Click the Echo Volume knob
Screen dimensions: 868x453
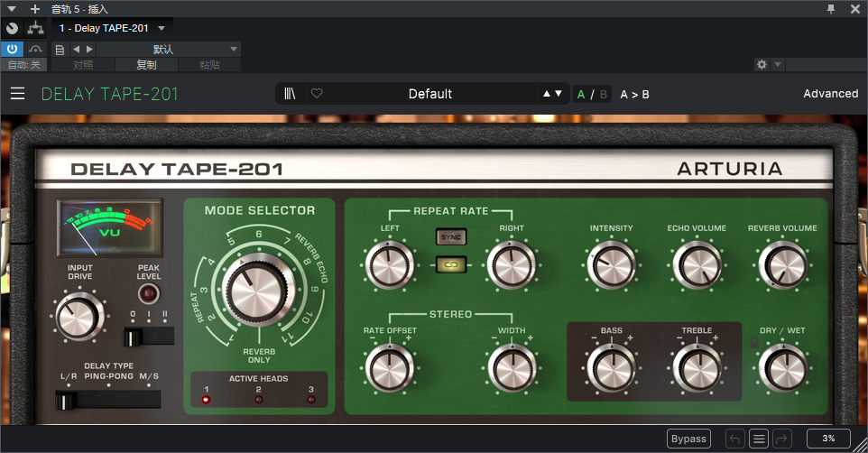click(697, 265)
